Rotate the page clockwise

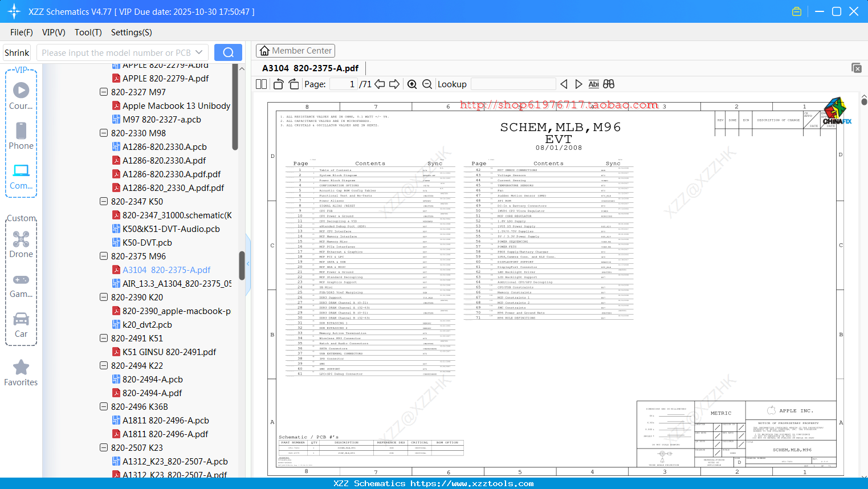(294, 84)
